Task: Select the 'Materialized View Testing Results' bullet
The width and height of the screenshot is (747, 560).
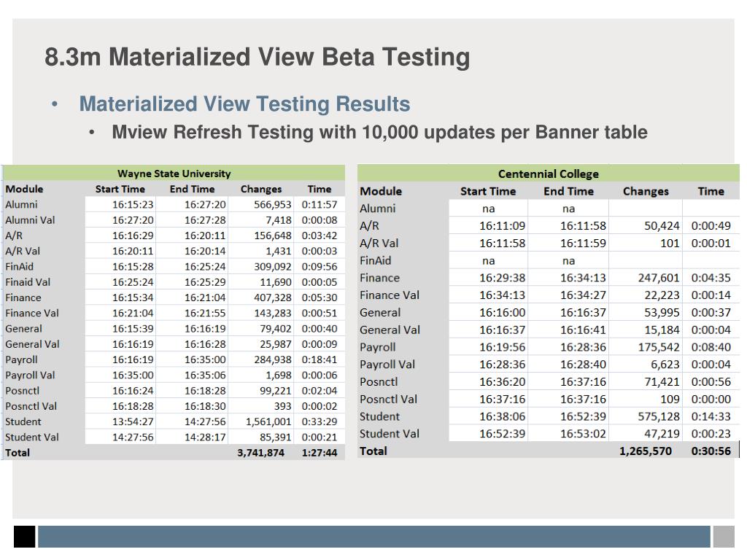Action: (244, 104)
